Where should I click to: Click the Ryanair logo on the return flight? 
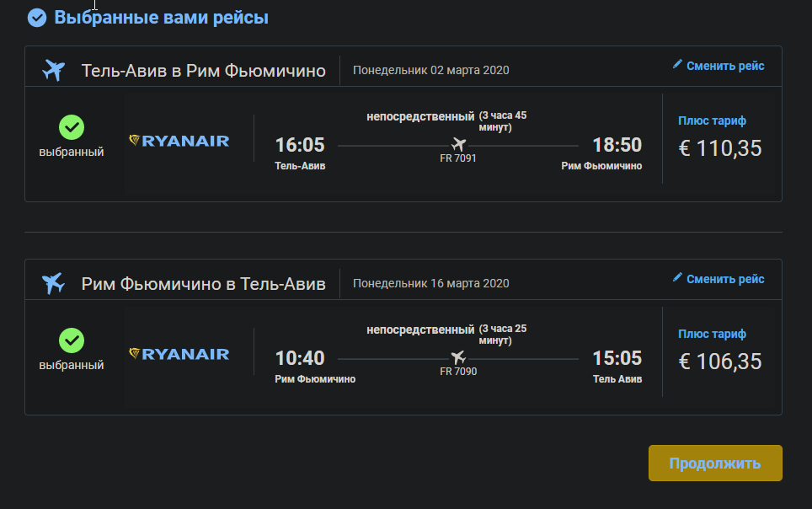pyautogui.click(x=179, y=354)
